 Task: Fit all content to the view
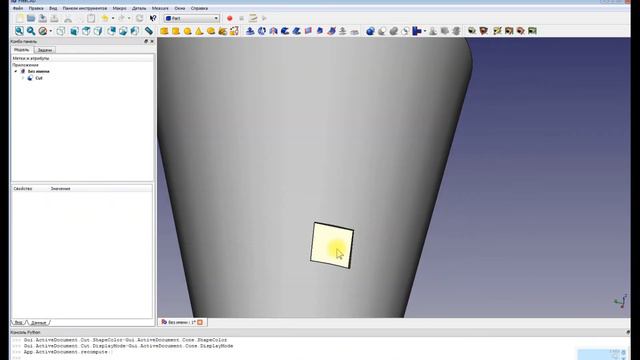pyautogui.click(x=19, y=31)
